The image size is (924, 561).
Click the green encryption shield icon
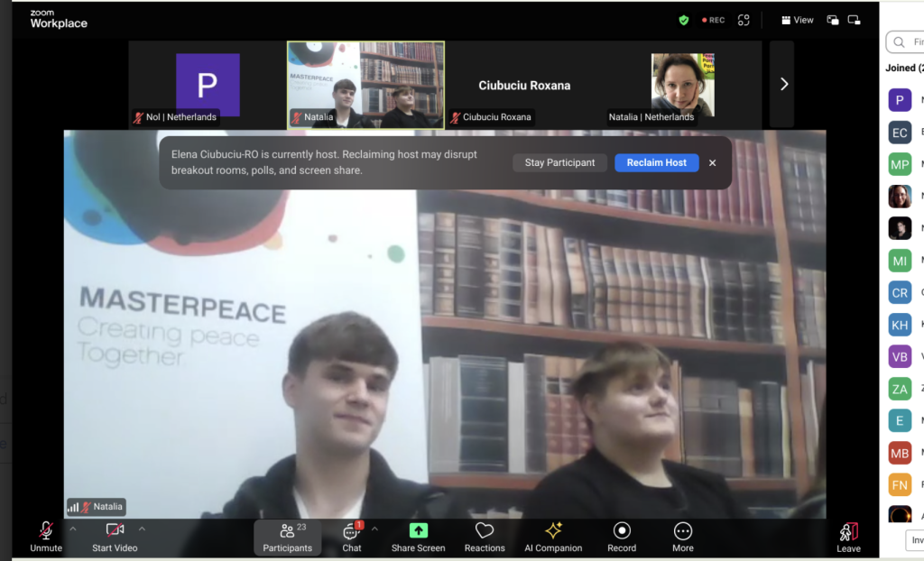pyautogui.click(x=684, y=20)
